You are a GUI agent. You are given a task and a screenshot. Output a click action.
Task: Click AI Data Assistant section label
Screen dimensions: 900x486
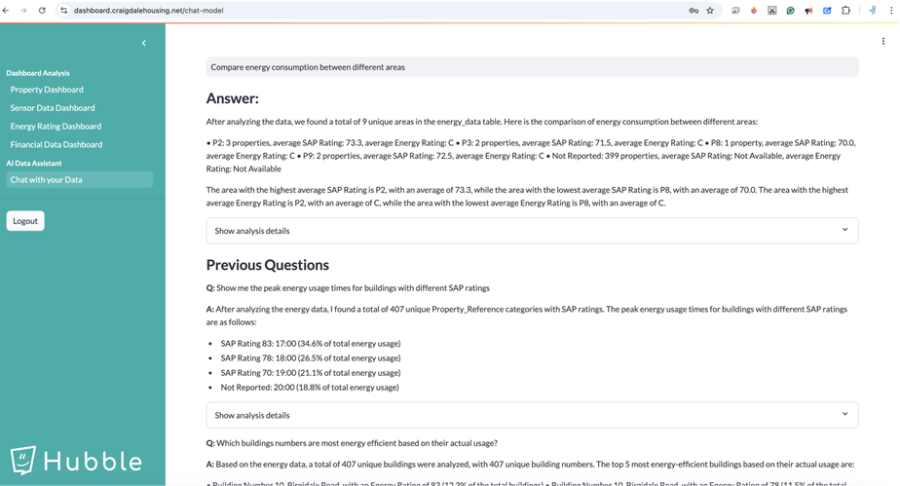point(34,163)
